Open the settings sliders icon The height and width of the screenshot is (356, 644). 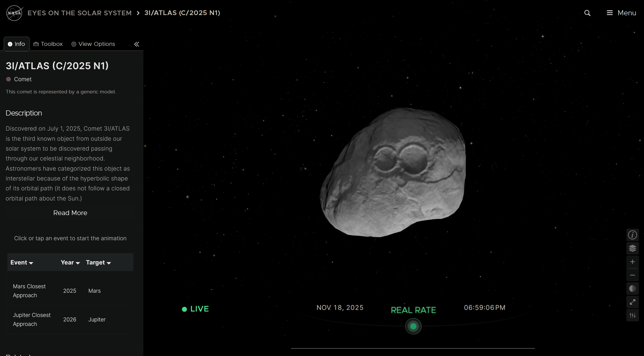coord(632,316)
